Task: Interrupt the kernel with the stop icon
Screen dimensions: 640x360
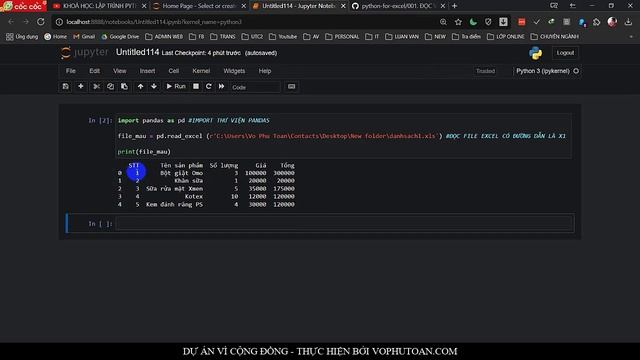Action: [x=196, y=87]
